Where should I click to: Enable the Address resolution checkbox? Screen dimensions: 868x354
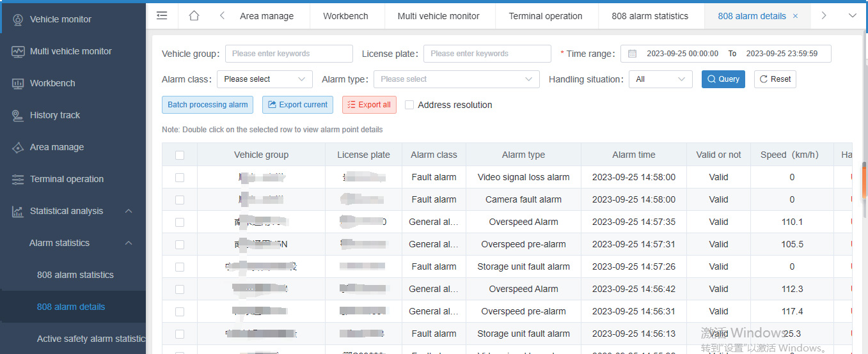click(409, 105)
